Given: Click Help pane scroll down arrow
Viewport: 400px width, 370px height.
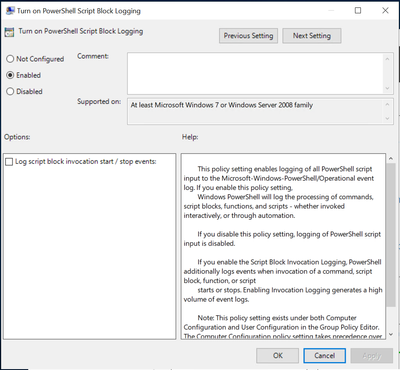Looking at the screenshot, I should [x=391, y=334].
